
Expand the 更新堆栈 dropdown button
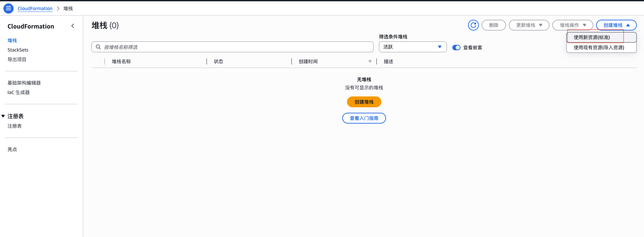pyautogui.click(x=529, y=25)
